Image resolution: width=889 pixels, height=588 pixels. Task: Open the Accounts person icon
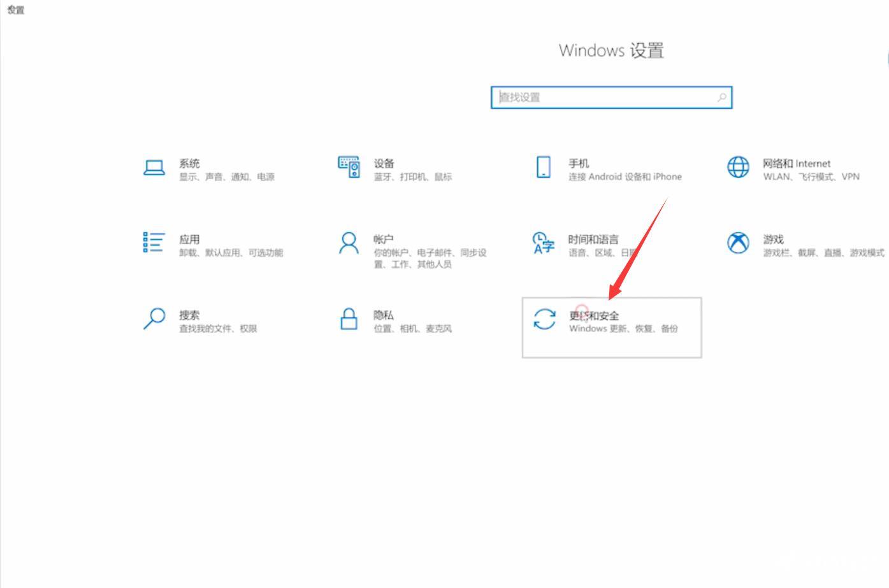point(349,243)
